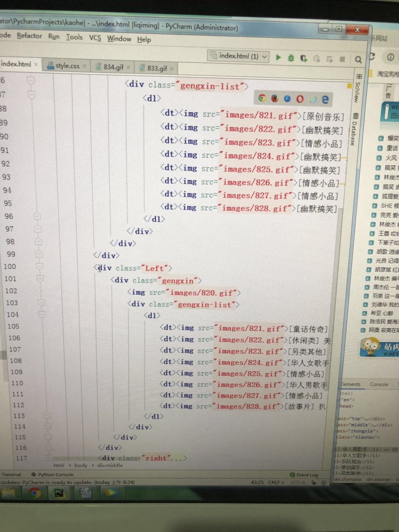Click the 'Updates: PyCharm is ready to update' message
The height and width of the screenshot is (532, 399).
(x=67, y=482)
